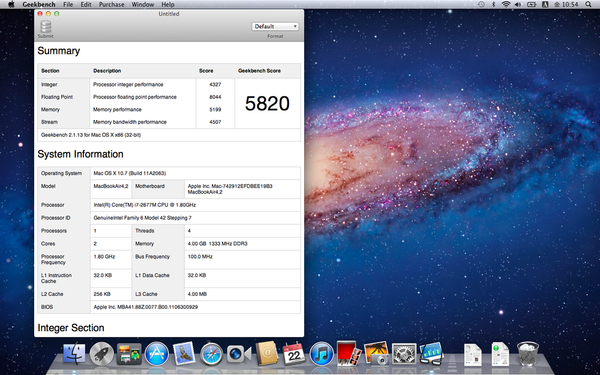This screenshot has width=600, height=375.
Task: Click the Integer Section heading
Action: (71, 328)
